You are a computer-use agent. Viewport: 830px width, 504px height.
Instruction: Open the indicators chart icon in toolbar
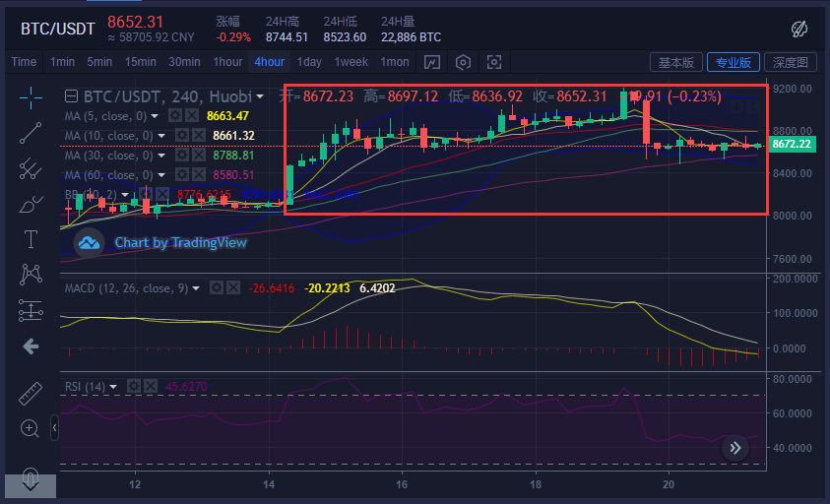coord(432,62)
